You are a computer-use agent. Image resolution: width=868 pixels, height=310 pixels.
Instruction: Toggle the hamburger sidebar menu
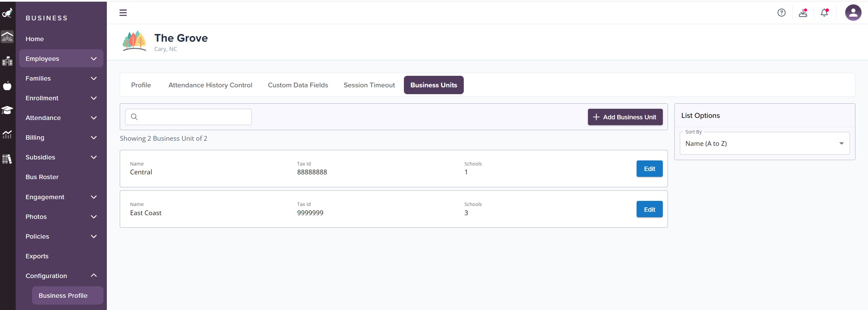click(x=123, y=13)
